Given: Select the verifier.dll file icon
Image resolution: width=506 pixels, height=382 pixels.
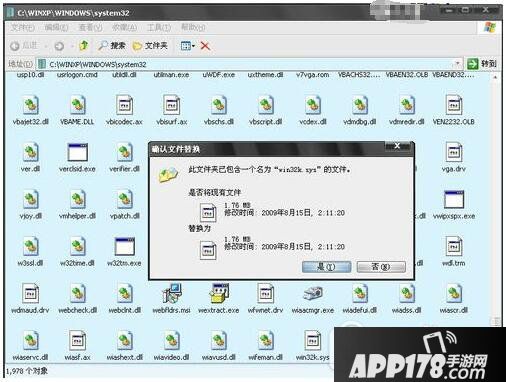Looking at the screenshot, I should [x=124, y=152].
